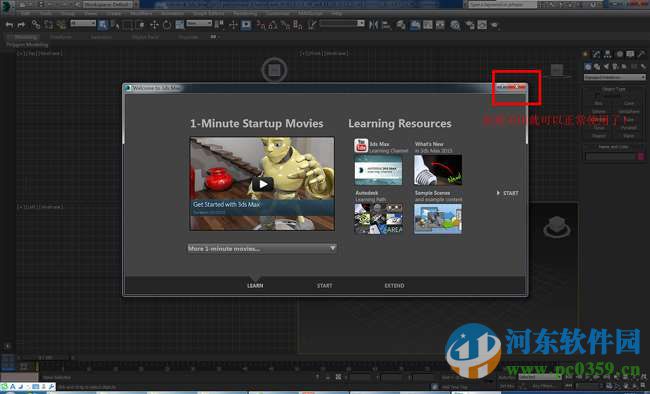Open the Modify tab in command panel
This screenshot has height=394, width=650.
[x=596, y=54]
